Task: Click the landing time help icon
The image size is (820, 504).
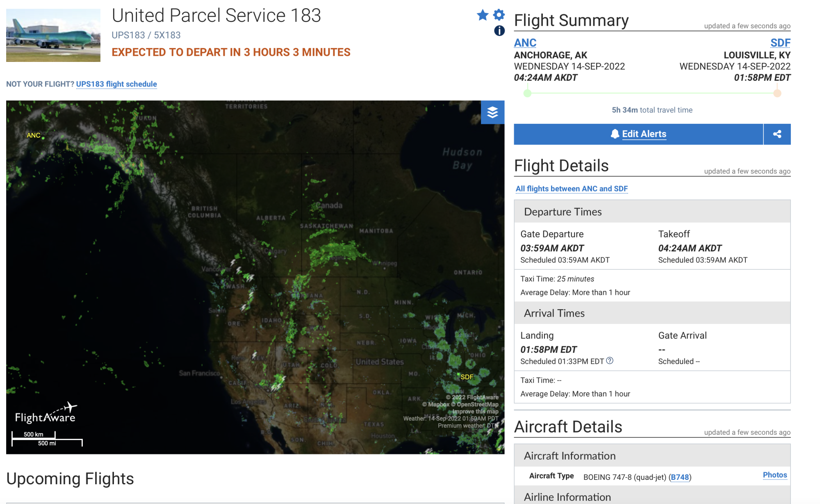Action: (x=610, y=361)
